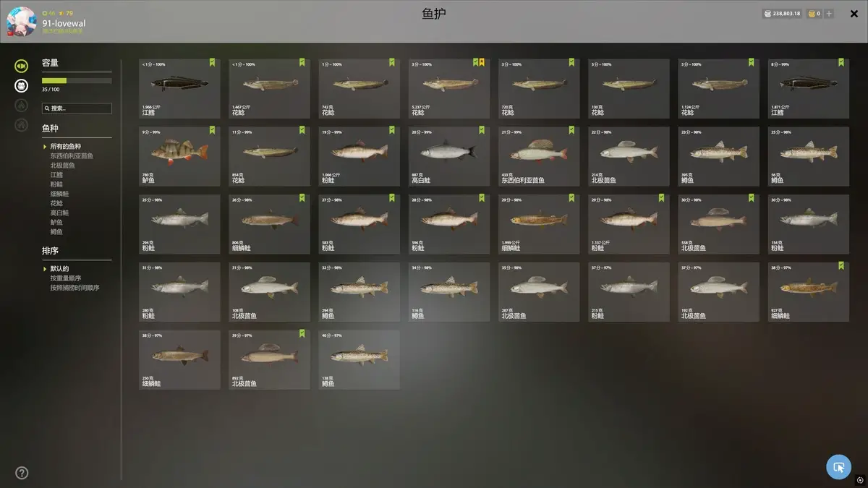
Task: Select the round face icon below keepnet icon
Action: (22, 86)
